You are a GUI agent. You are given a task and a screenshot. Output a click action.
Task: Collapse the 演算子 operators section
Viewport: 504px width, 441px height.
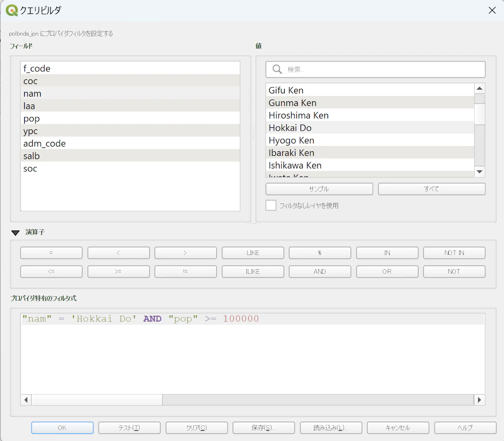15,232
